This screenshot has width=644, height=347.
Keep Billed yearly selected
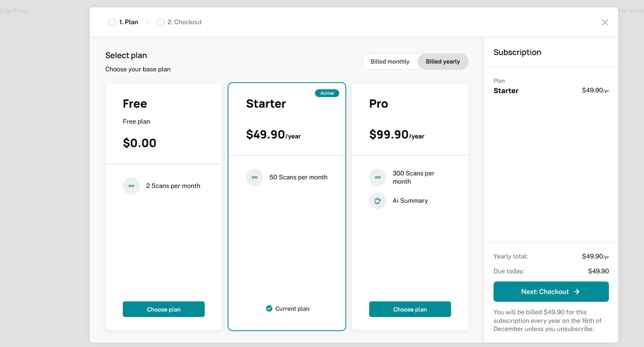442,61
